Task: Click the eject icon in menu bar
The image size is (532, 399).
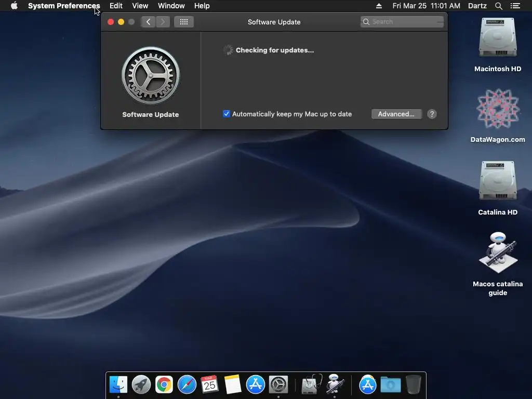Action: pyautogui.click(x=379, y=6)
